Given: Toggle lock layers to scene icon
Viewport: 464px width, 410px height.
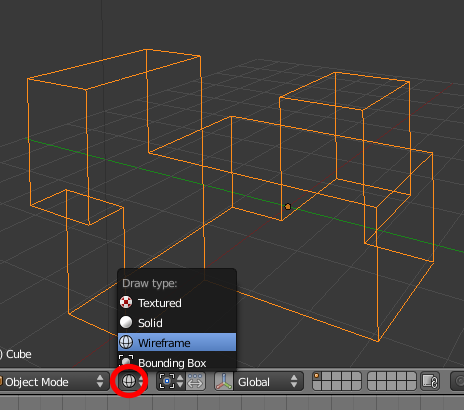Looking at the screenshot, I should coord(430,381).
